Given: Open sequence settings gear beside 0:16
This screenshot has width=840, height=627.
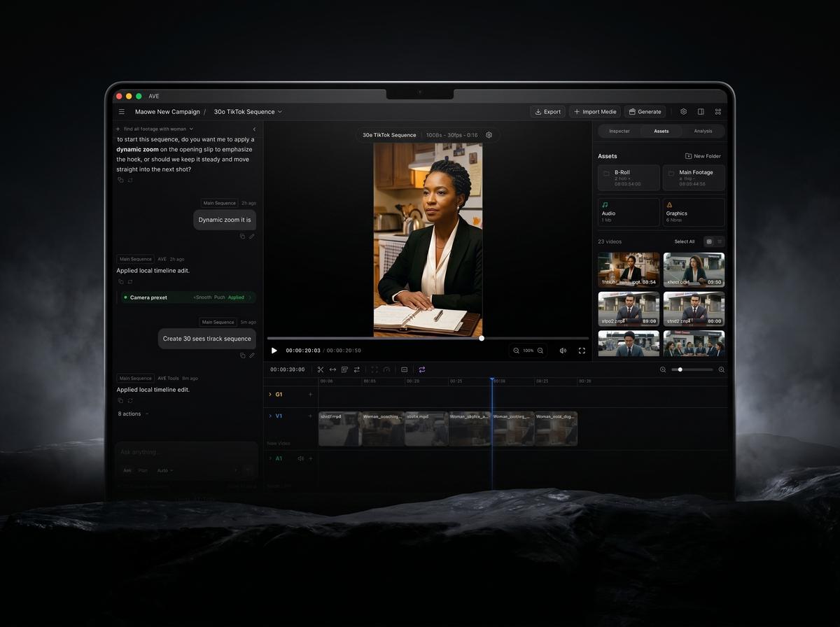Looking at the screenshot, I should [489, 135].
